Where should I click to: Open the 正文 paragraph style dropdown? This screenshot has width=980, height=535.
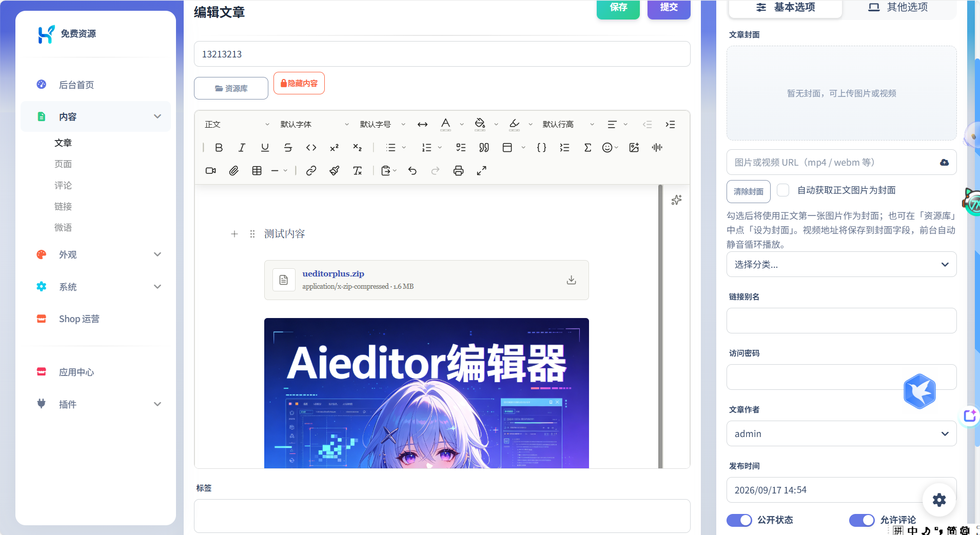click(x=237, y=125)
